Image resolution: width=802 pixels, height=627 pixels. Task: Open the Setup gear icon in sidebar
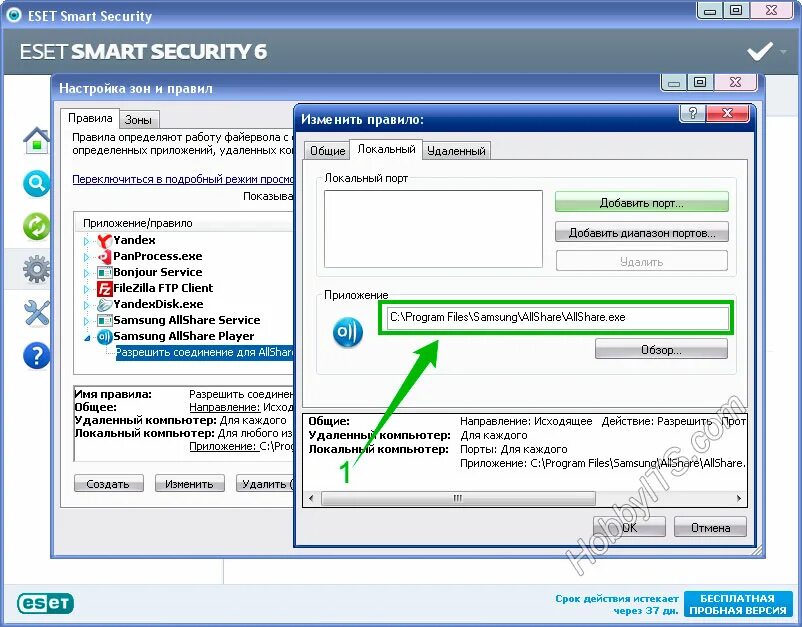36,269
